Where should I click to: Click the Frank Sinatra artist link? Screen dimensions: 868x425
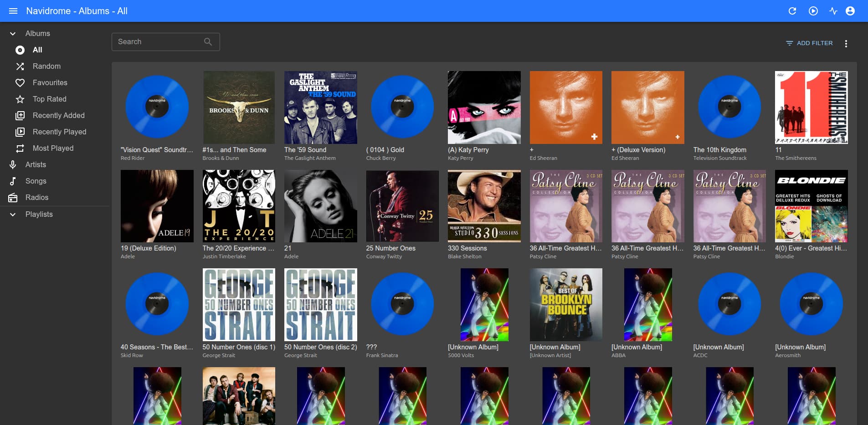click(x=382, y=355)
